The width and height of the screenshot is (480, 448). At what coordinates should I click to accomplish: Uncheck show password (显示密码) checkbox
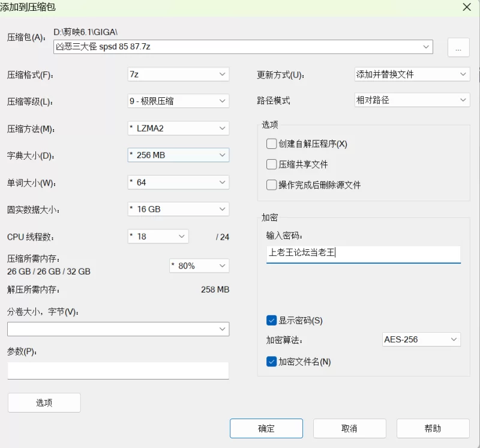272,321
